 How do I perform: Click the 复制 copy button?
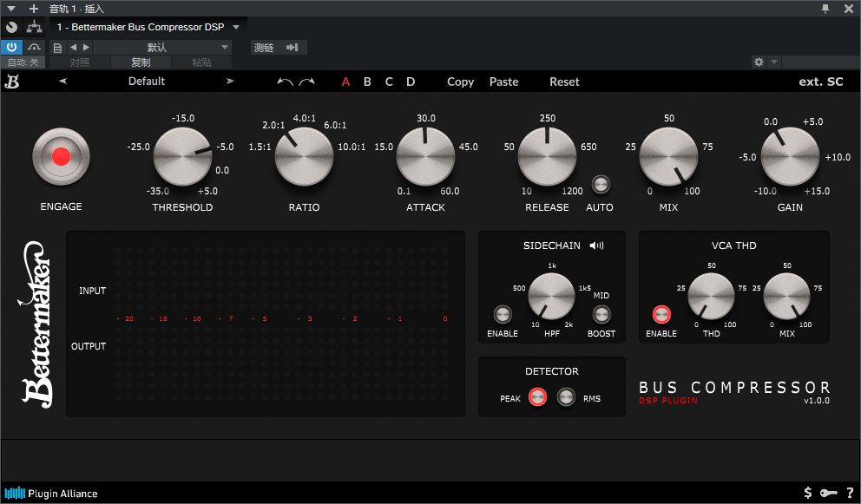pyautogui.click(x=141, y=62)
